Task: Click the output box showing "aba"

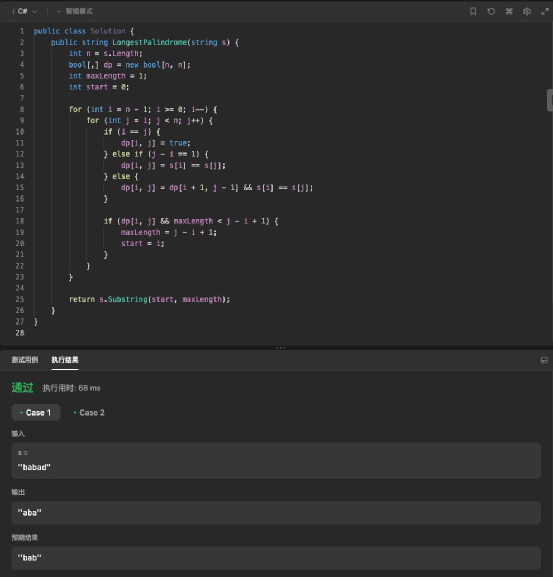Action: point(276,513)
